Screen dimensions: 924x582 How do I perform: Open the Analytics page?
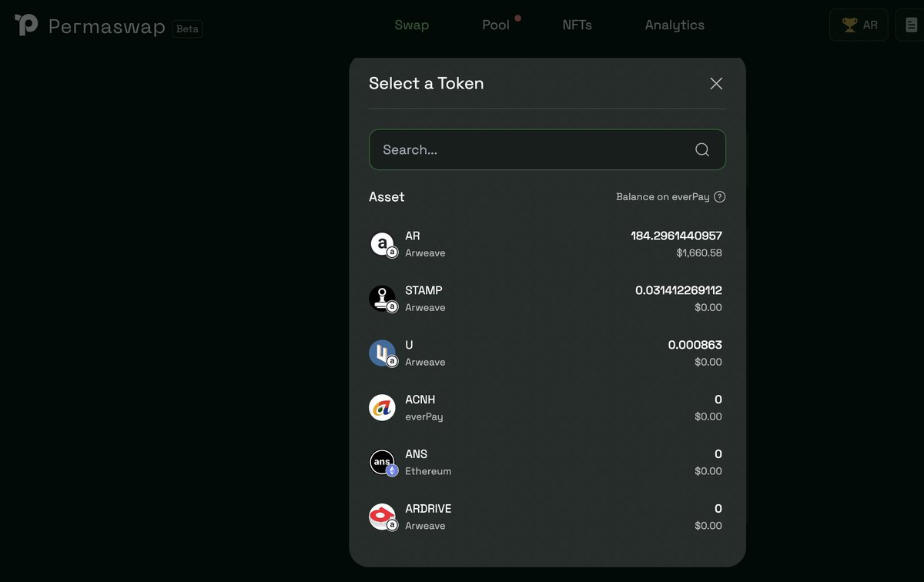point(674,25)
